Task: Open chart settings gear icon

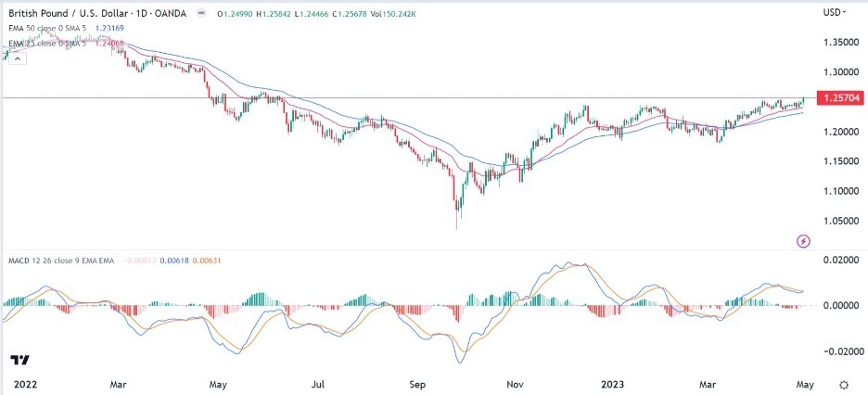Action: pos(842,384)
